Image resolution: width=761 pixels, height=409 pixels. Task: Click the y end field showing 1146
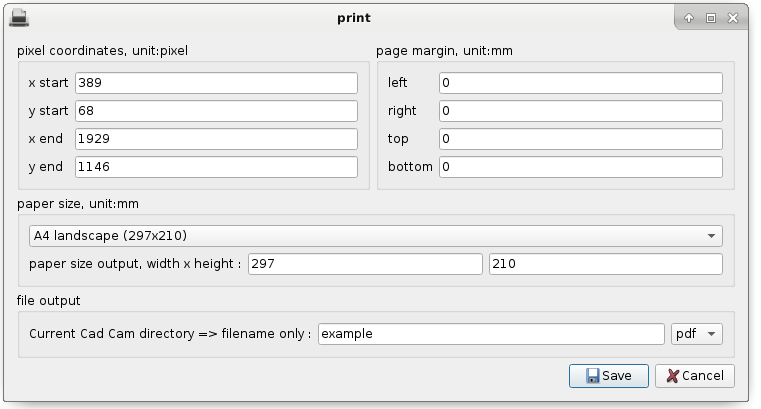(x=216, y=167)
